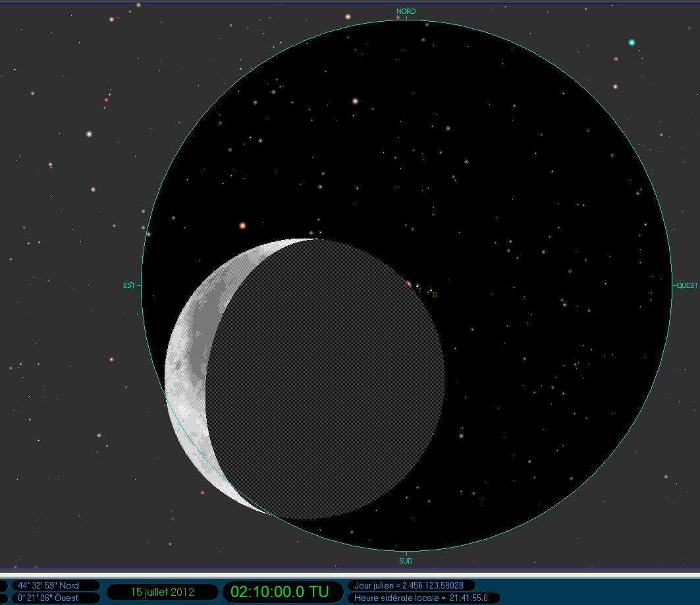Click the NORD compass label
Viewport: 700px width, 605px height.
pos(406,11)
